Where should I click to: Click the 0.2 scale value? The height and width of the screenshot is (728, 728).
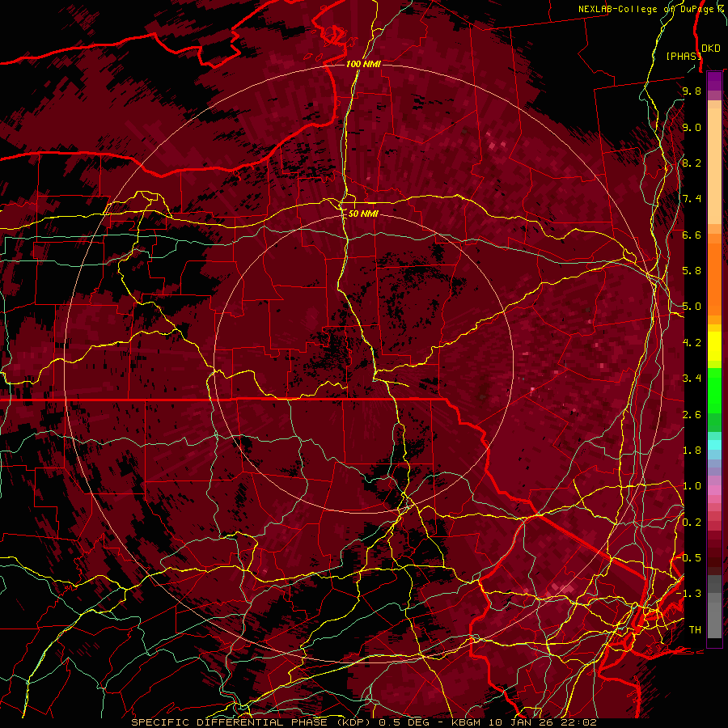[x=692, y=523]
